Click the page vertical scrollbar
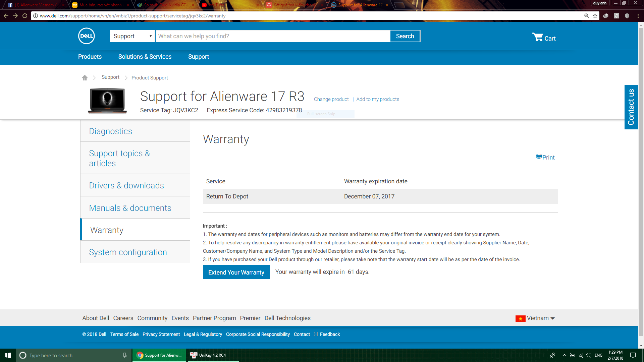Viewport: 644px width, 362px height. click(x=641, y=181)
